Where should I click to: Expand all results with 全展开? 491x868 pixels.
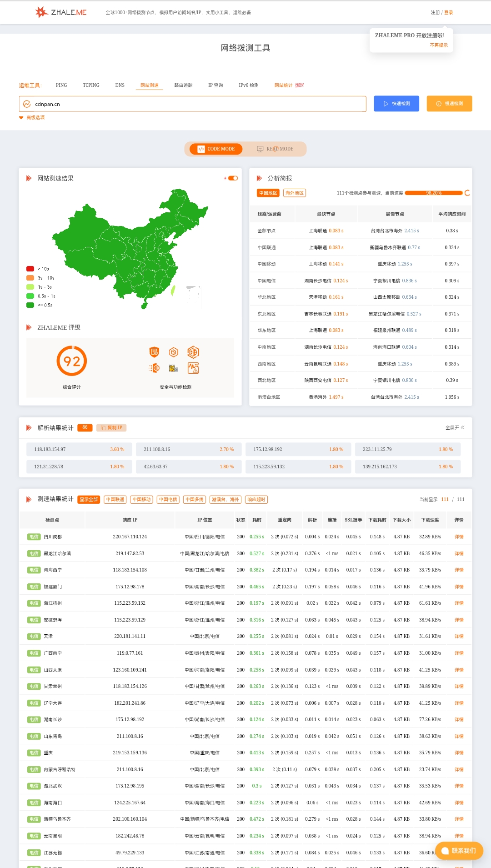pyautogui.click(x=455, y=428)
